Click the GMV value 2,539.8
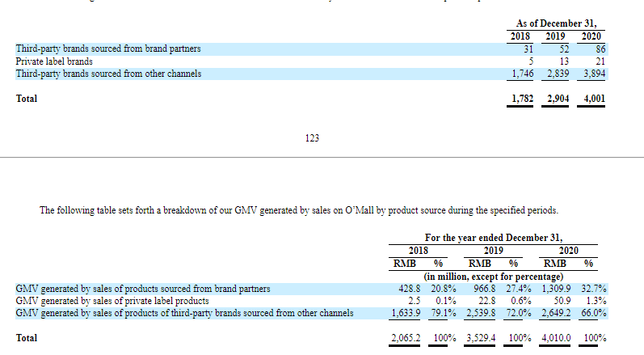The height and width of the screenshot is (355, 644). [x=482, y=313]
